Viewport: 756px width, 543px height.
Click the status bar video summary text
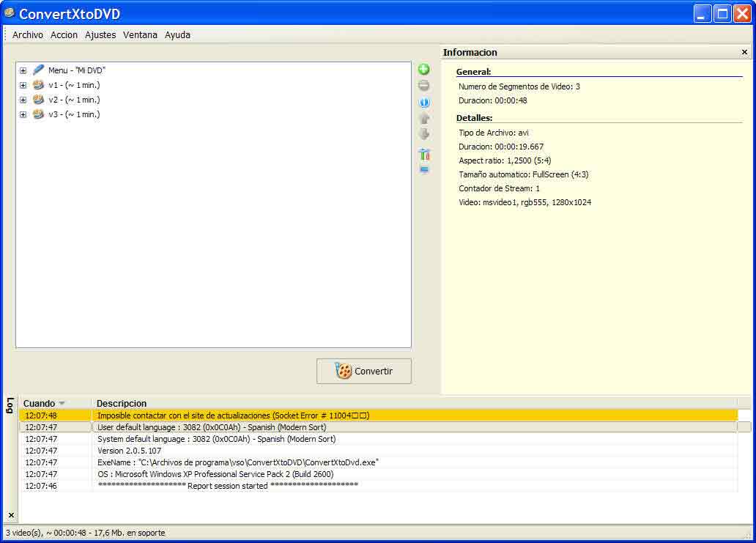(85, 533)
